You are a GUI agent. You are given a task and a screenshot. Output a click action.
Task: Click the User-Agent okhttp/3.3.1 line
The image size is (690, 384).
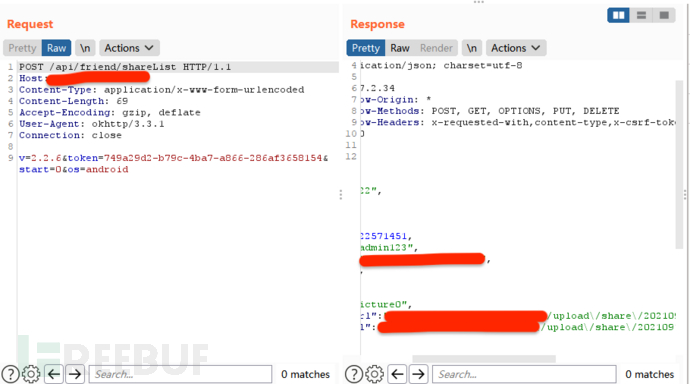coord(92,124)
